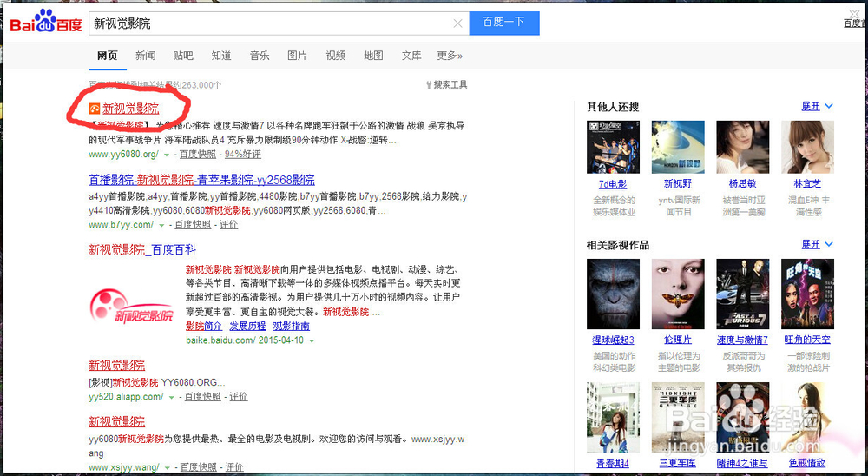The image size is (868, 476).
Task: Expand arrow after www.b7yy.com
Action: pyautogui.click(x=161, y=226)
